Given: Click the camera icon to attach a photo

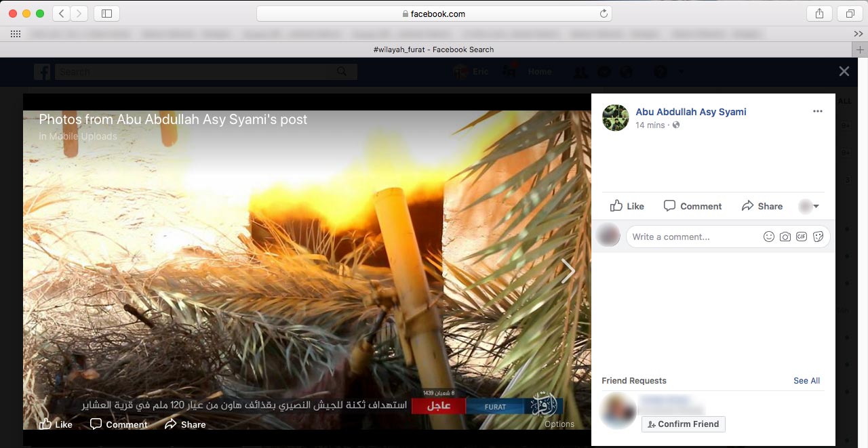Looking at the screenshot, I should pos(785,237).
